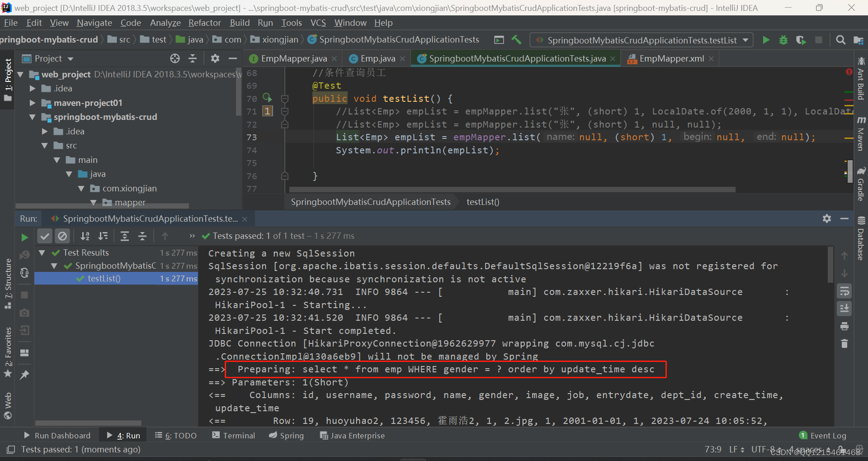
Task: Open Search Everywhere magnifier icon
Action: point(840,40)
